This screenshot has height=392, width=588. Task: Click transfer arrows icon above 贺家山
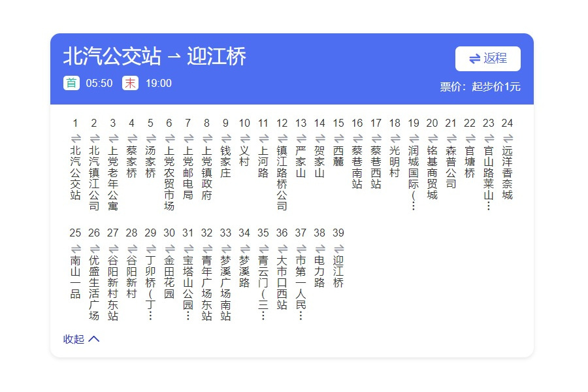(x=320, y=139)
